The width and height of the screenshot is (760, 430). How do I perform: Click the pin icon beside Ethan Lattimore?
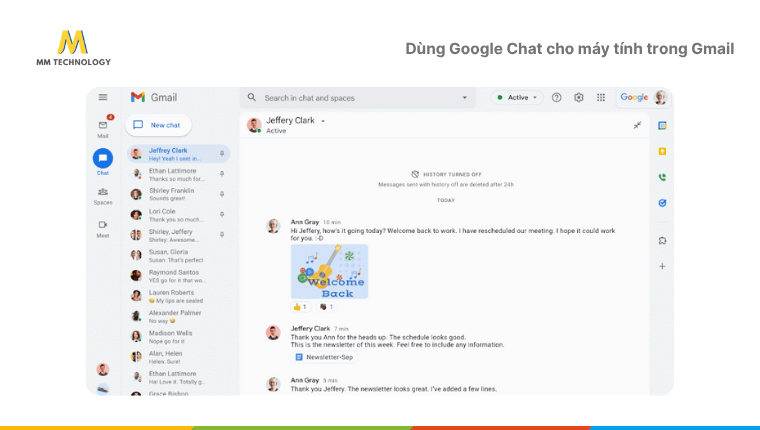pyautogui.click(x=222, y=174)
